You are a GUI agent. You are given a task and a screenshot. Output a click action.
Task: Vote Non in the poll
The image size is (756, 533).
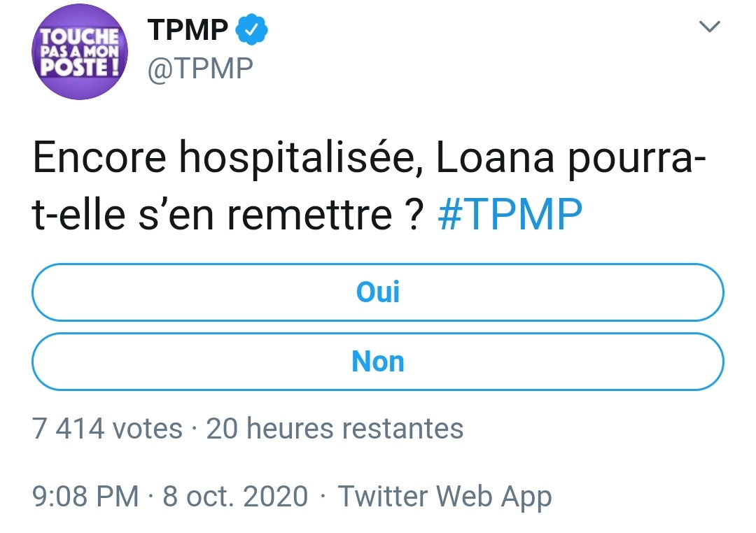[378, 362]
